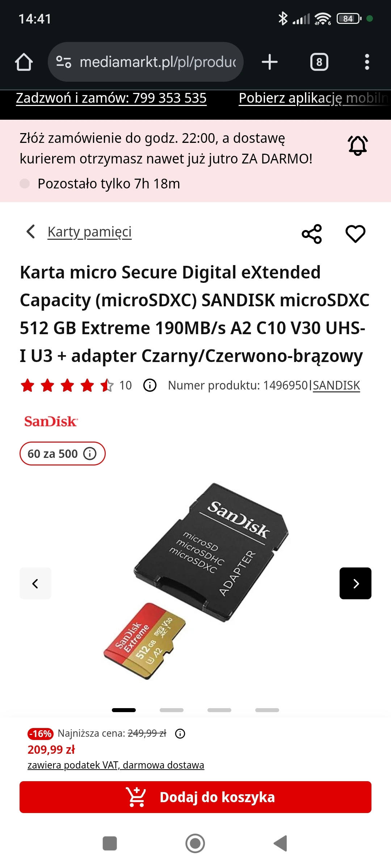Tap the delivery reminder bell icon
The image size is (391, 868).
click(358, 145)
